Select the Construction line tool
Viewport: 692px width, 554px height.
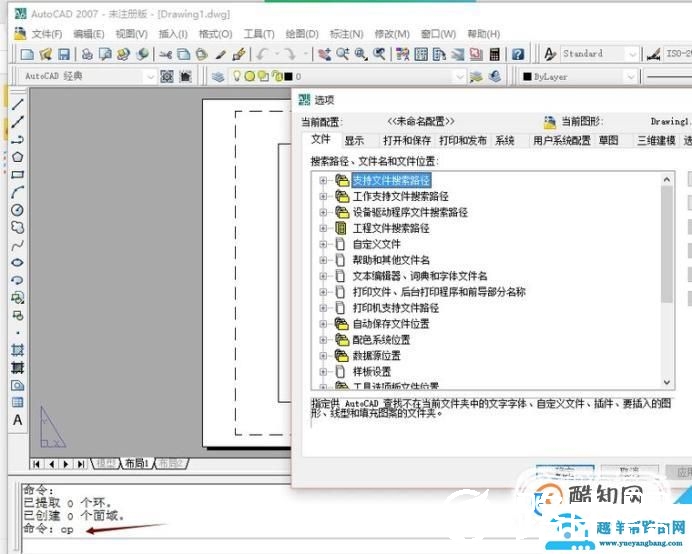pyautogui.click(x=17, y=122)
